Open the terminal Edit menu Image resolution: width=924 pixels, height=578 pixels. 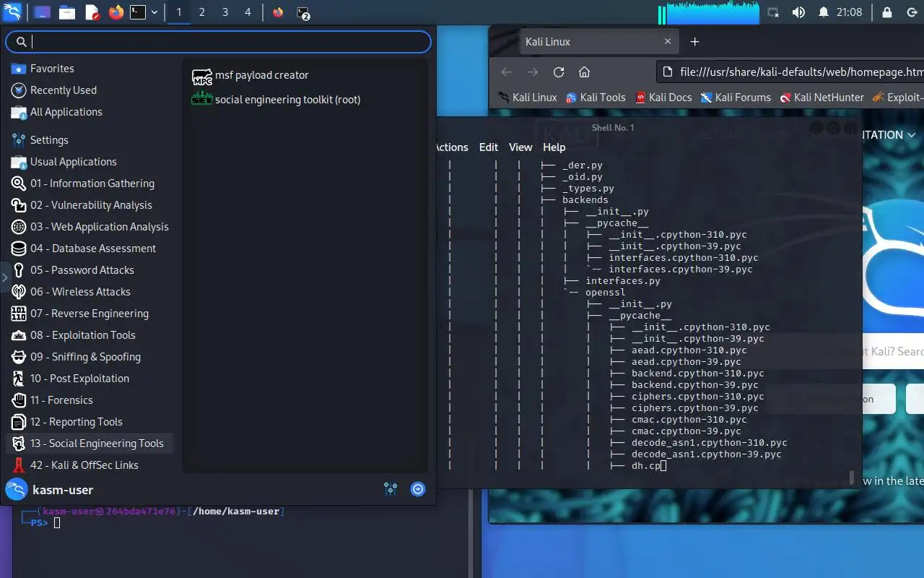click(x=489, y=147)
